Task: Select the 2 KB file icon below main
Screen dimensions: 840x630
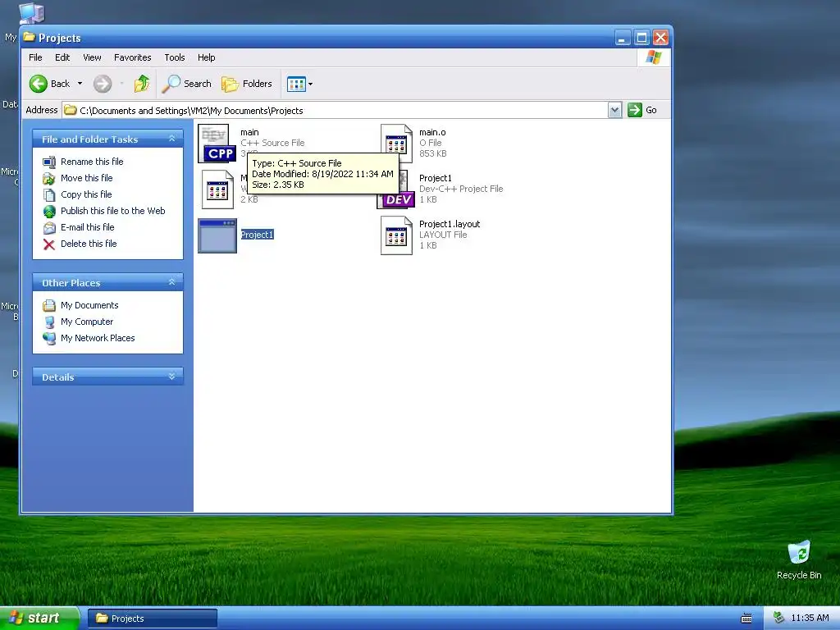Action: [x=217, y=189]
